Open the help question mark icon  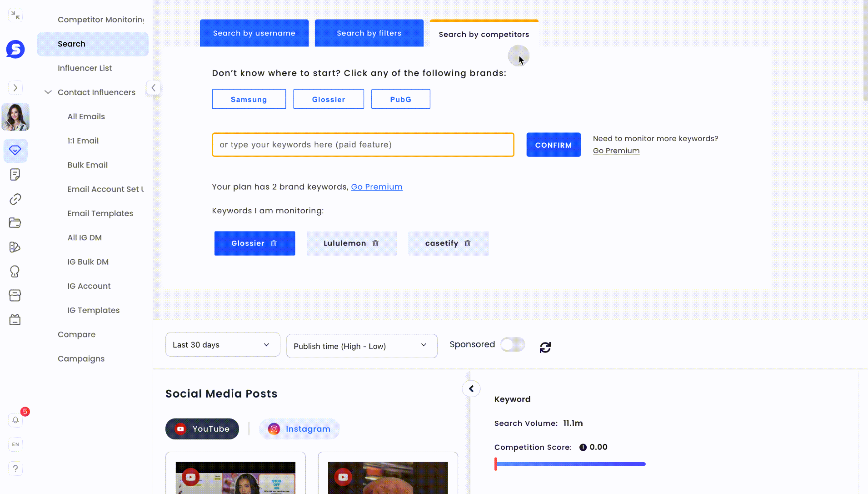pos(15,469)
